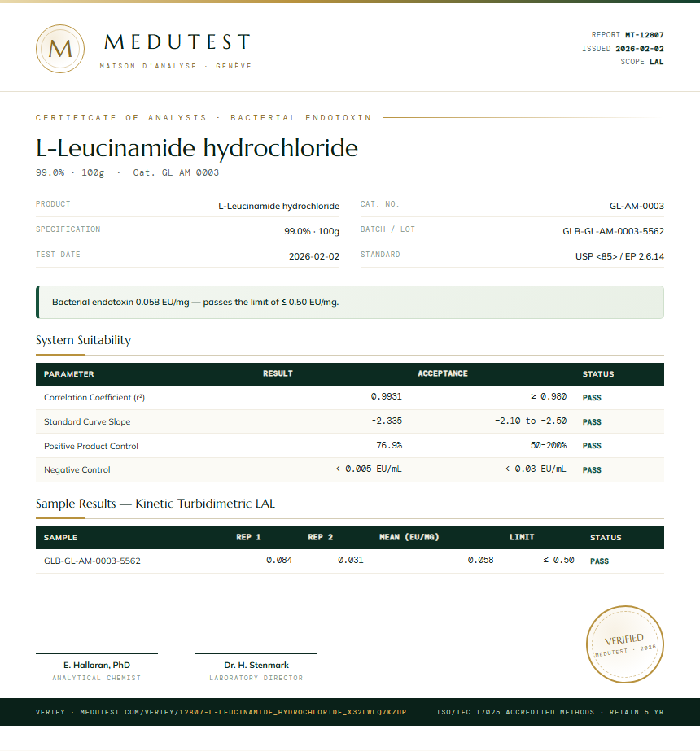Click the System Suitability section heading
Image resolution: width=700 pixels, height=751 pixels.
coord(83,340)
